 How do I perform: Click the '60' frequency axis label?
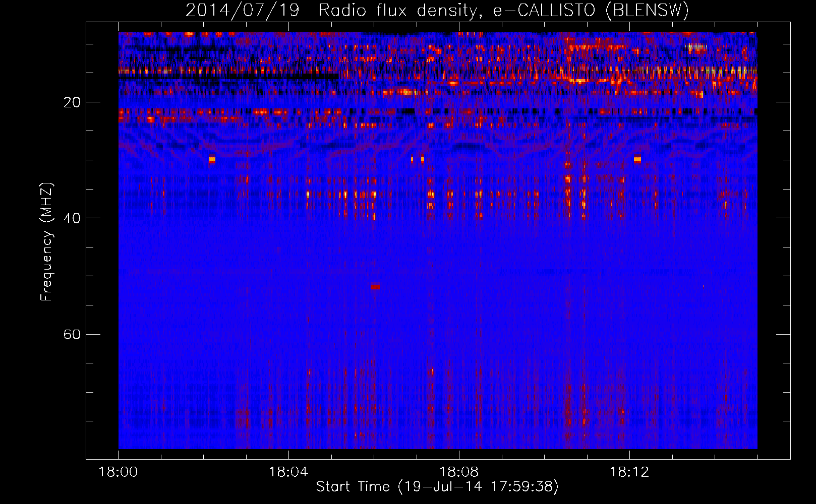point(72,334)
